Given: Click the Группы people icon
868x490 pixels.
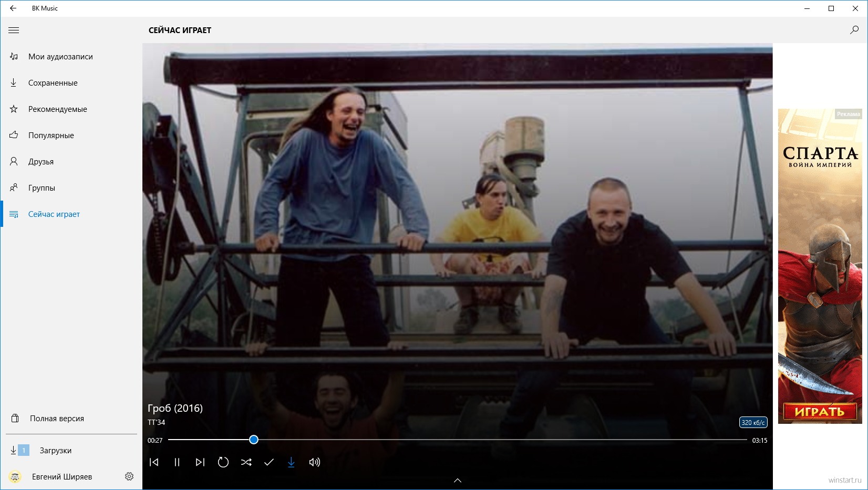Looking at the screenshot, I should [x=14, y=187].
